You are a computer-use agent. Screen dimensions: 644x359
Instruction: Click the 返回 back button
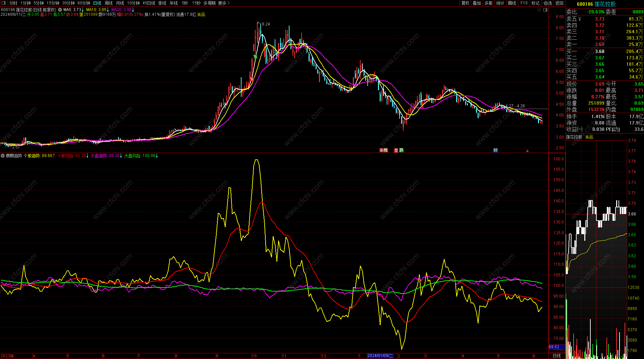tap(559, 3)
